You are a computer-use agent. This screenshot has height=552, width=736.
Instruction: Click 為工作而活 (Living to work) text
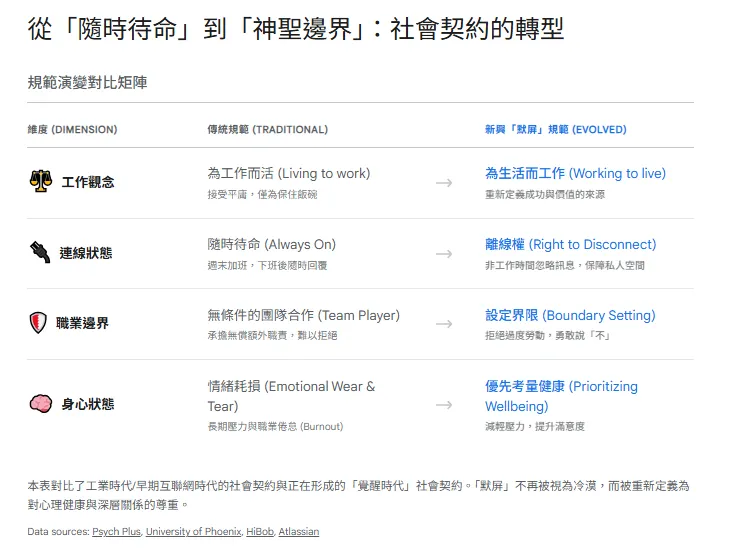(x=289, y=173)
